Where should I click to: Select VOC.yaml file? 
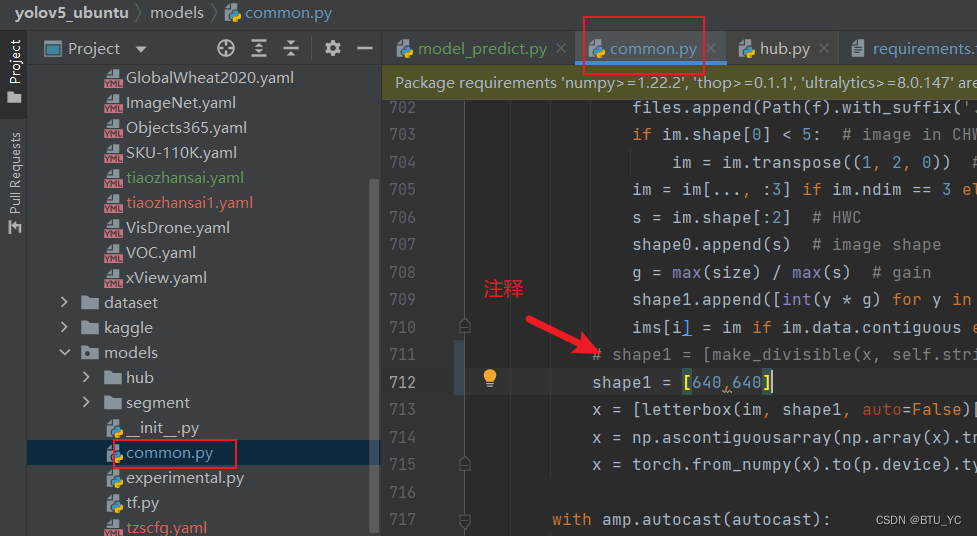[x=161, y=252]
